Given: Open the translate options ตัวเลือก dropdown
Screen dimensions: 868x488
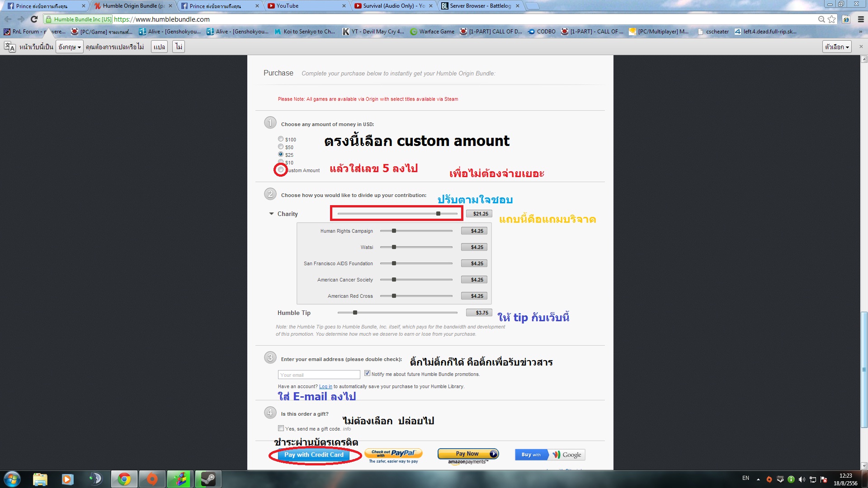Looking at the screenshot, I should (x=836, y=47).
